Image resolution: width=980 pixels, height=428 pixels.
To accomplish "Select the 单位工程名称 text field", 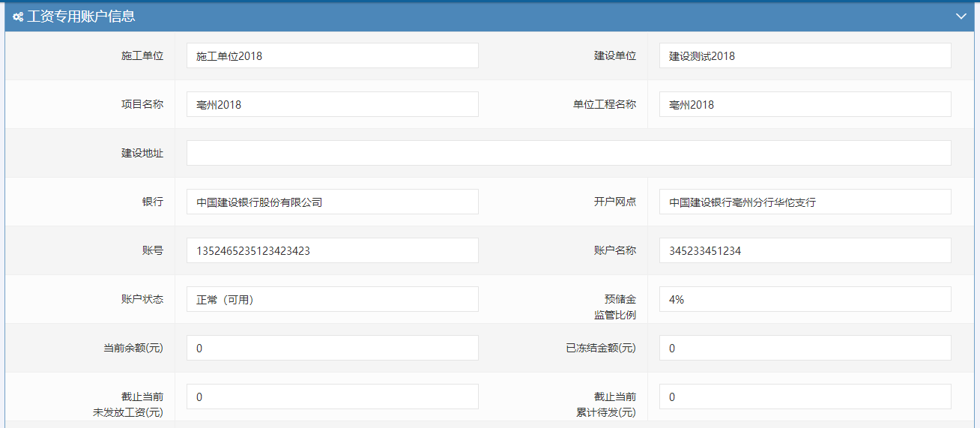I will [805, 104].
